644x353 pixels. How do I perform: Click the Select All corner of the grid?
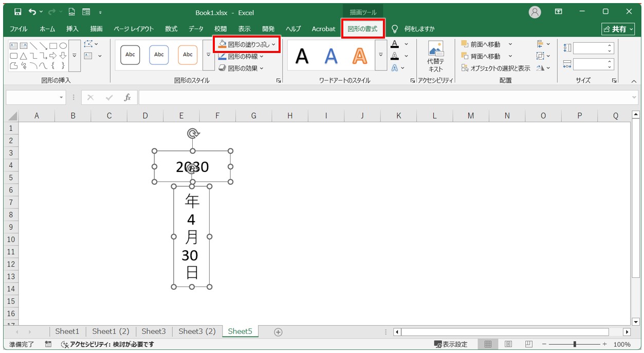pos(12,116)
